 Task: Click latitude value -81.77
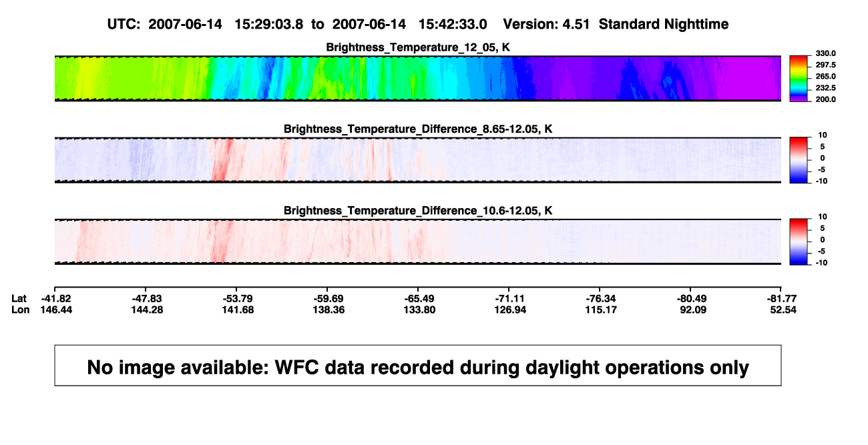tap(781, 298)
